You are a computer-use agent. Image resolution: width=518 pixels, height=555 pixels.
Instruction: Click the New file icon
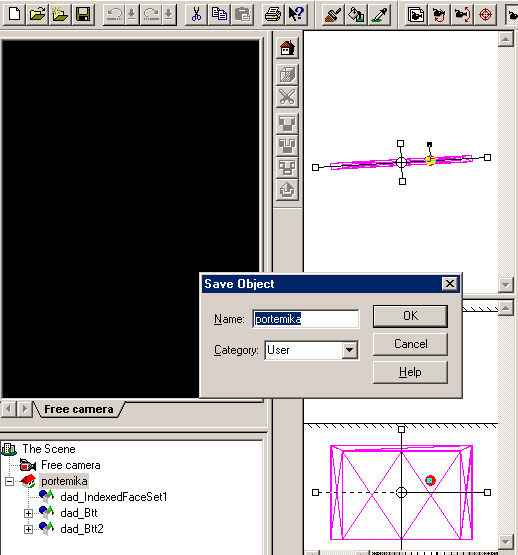pos(14,15)
